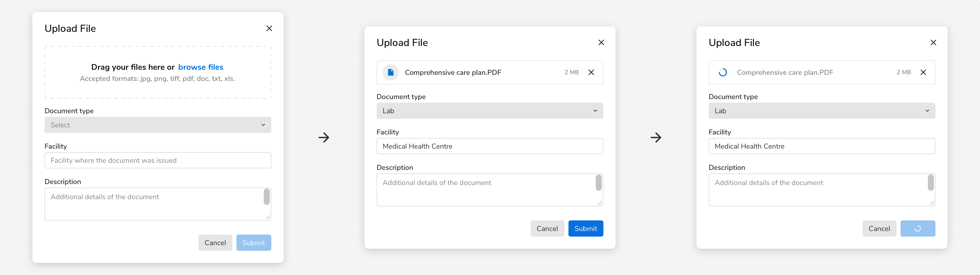Click Cancel in the rightmost dialog

879,228
